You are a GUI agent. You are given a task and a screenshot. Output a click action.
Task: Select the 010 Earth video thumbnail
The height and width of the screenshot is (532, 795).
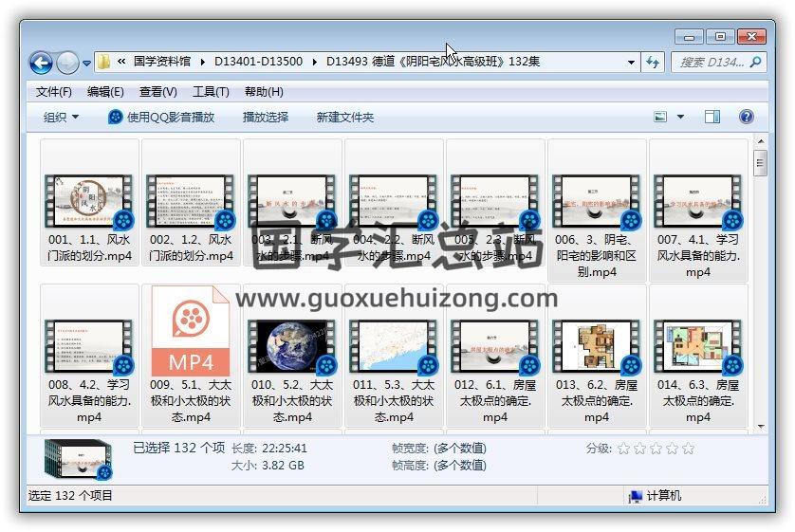pyautogui.click(x=292, y=346)
